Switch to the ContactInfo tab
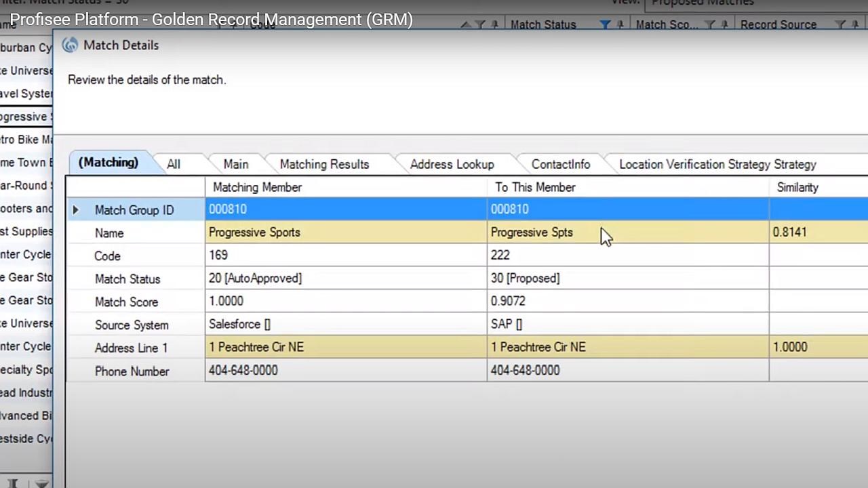Screen dimensions: 868x488 (x=561, y=164)
